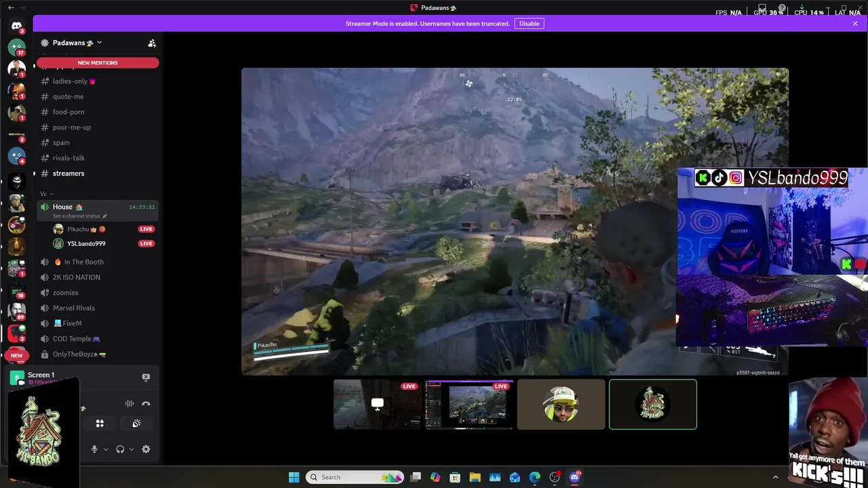
Task: Invite people to Padawans server icon
Action: [x=152, y=43]
